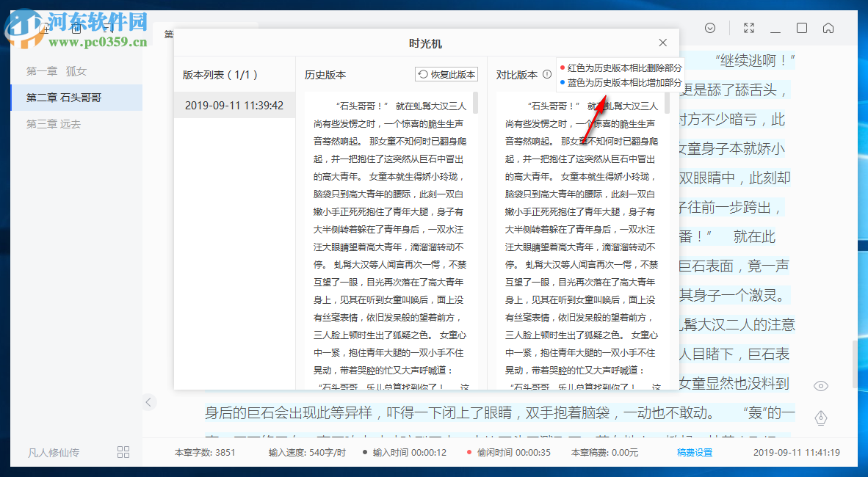Collapse the chapter sidebar with the left chevron
This screenshot has width=868, height=477.
[148, 402]
